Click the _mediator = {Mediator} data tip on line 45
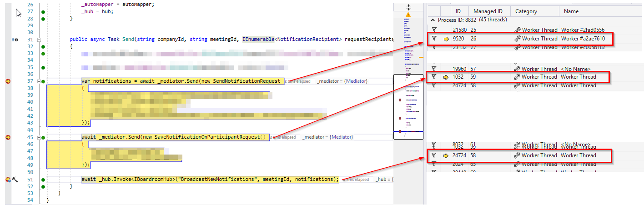644x205 pixels. click(x=327, y=137)
